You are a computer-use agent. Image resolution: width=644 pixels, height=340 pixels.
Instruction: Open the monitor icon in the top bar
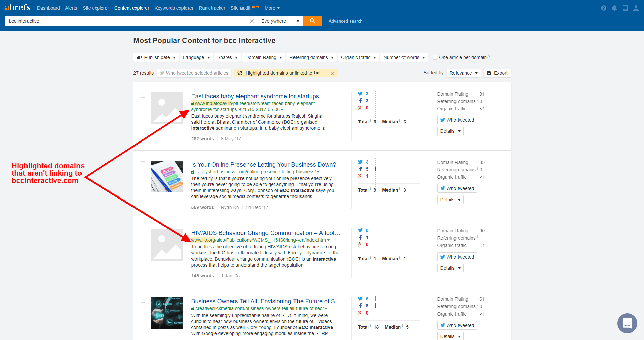625,8
